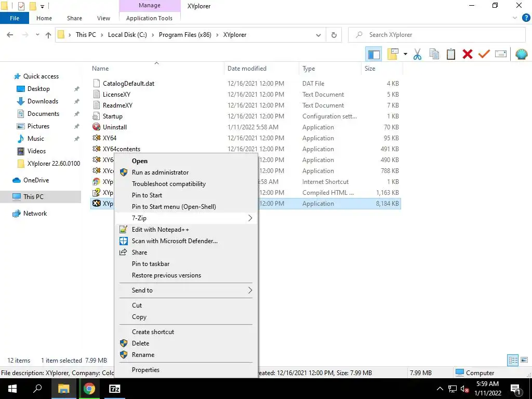Select Open in the context menu

pyautogui.click(x=186, y=161)
